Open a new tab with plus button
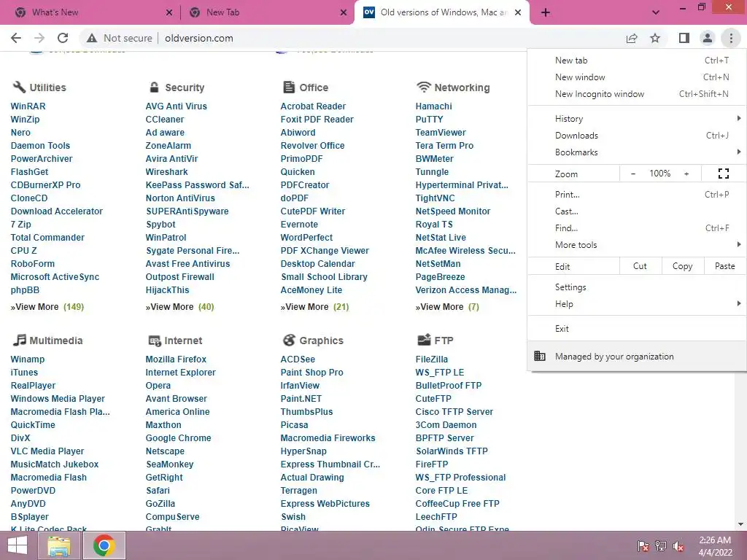 click(x=546, y=12)
